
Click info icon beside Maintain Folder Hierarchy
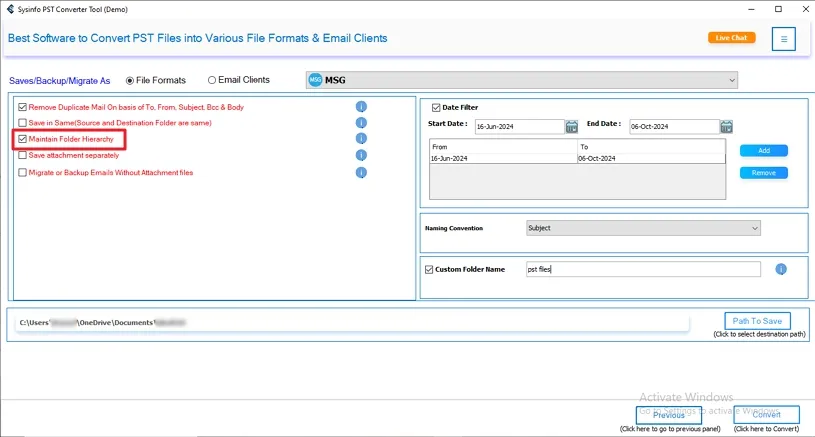click(361, 139)
